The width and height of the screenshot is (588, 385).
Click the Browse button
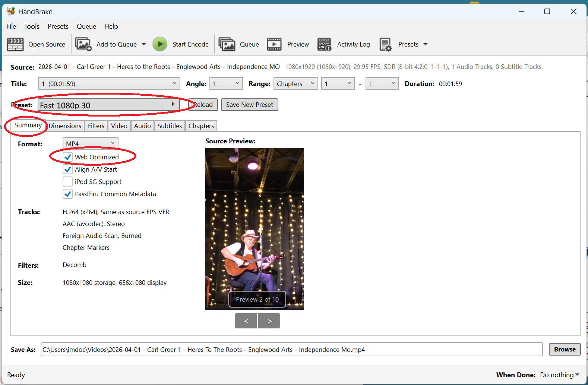click(565, 349)
